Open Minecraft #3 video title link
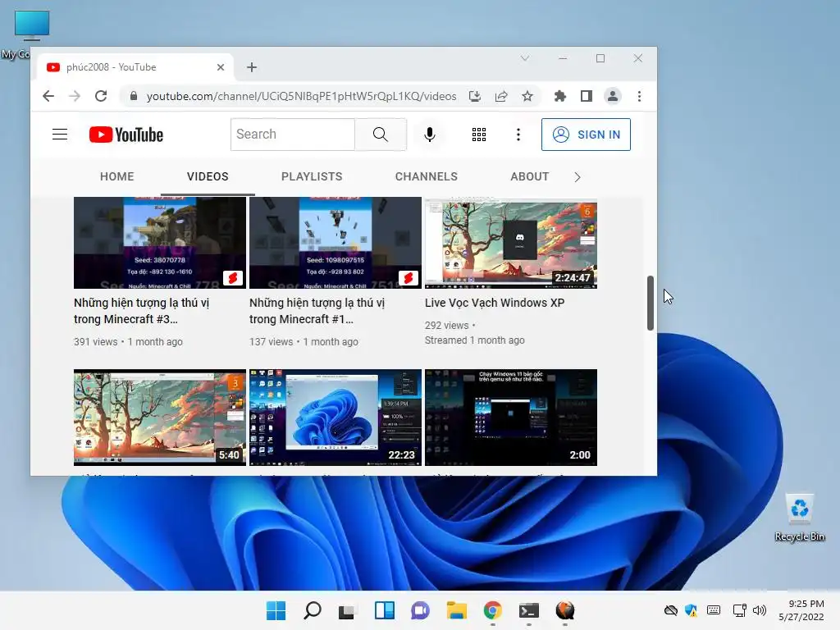This screenshot has width=840, height=630. coord(141,311)
